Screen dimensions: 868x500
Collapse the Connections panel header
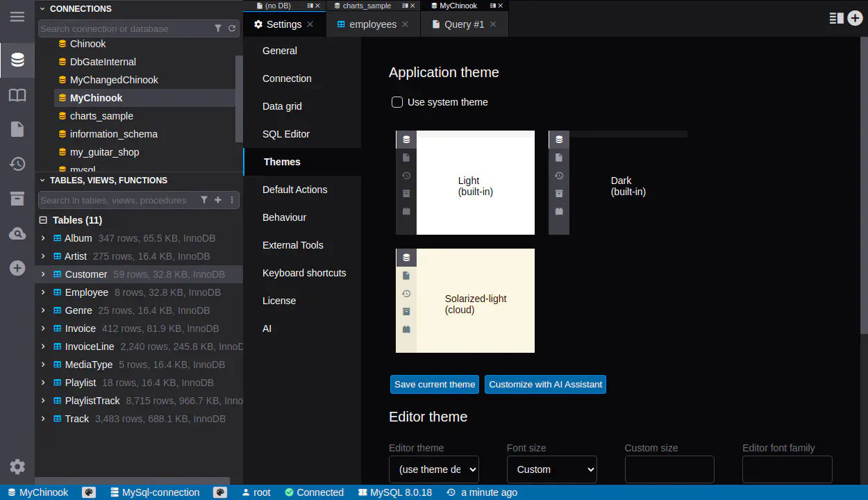42,9
